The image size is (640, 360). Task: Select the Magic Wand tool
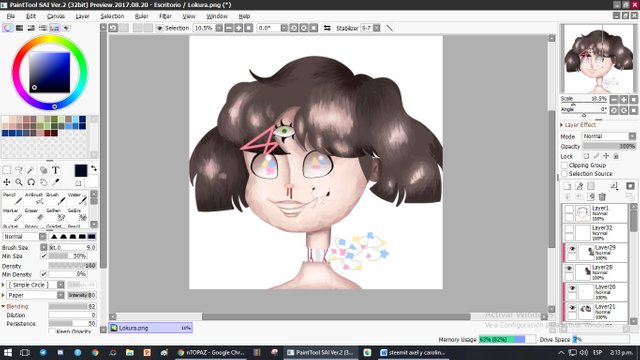(31, 170)
